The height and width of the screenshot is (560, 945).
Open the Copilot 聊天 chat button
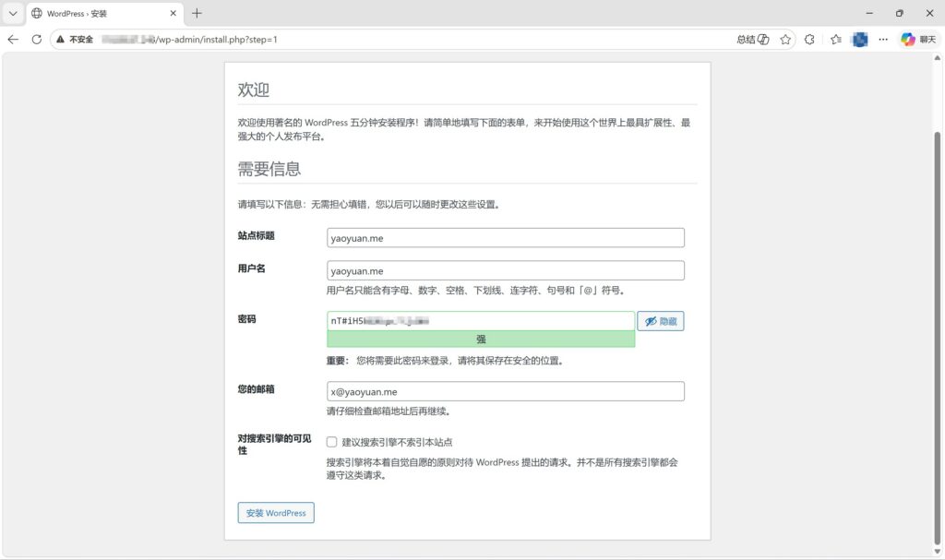click(x=917, y=40)
